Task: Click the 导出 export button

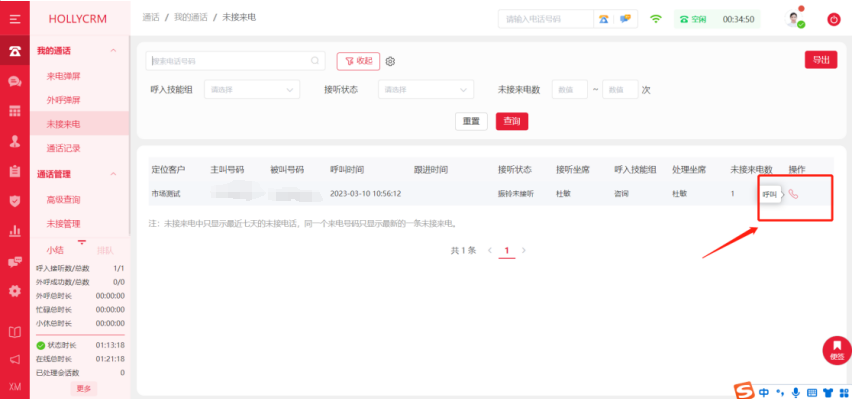Action: point(821,60)
